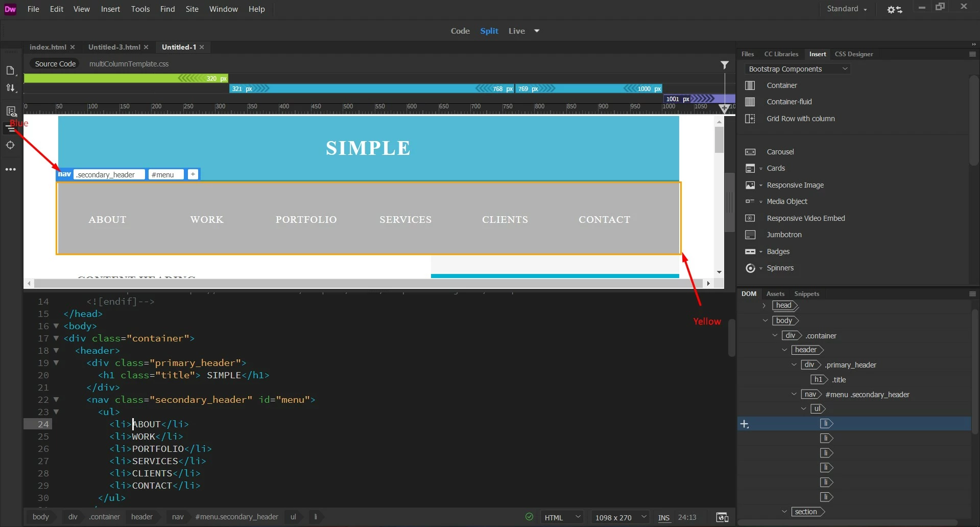Viewport: 980px width, 527px height.
Task: Switch to the Untitled-3.html tab
Action: coord(114,47)
